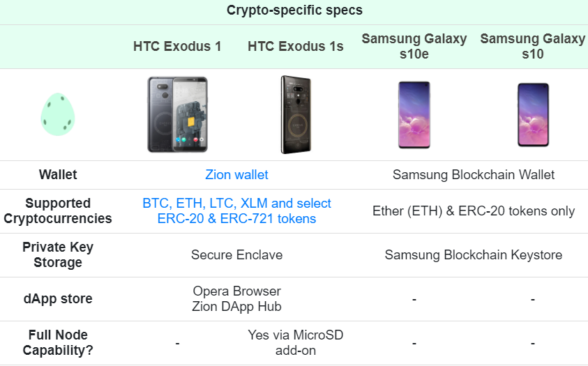Follow the BTC, ETH, LTC, XLM tokens link

[x=236, y=211]
